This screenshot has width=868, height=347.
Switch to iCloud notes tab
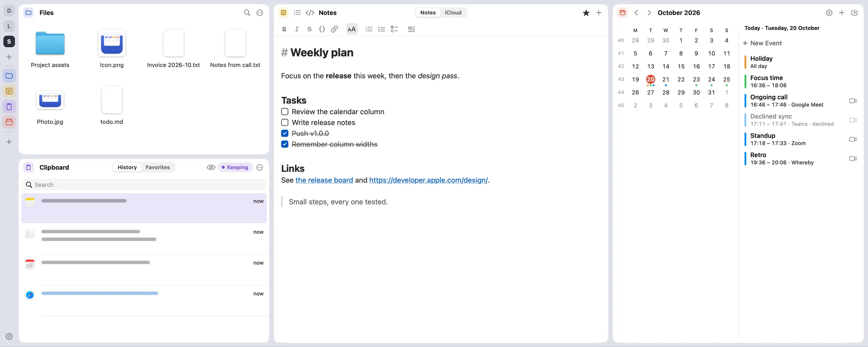[x=453, y=13]
